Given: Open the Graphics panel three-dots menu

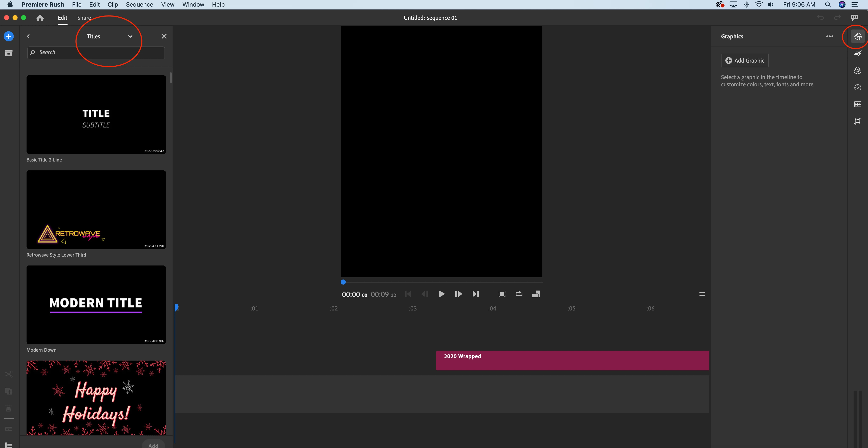Looking at the screenshot, I should point(830,36).
